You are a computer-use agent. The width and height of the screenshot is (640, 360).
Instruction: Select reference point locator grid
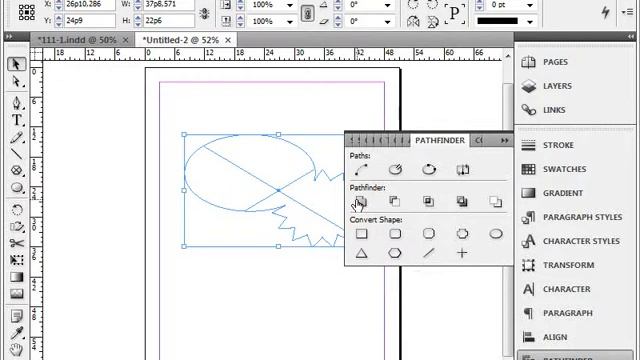coord(27,13)
